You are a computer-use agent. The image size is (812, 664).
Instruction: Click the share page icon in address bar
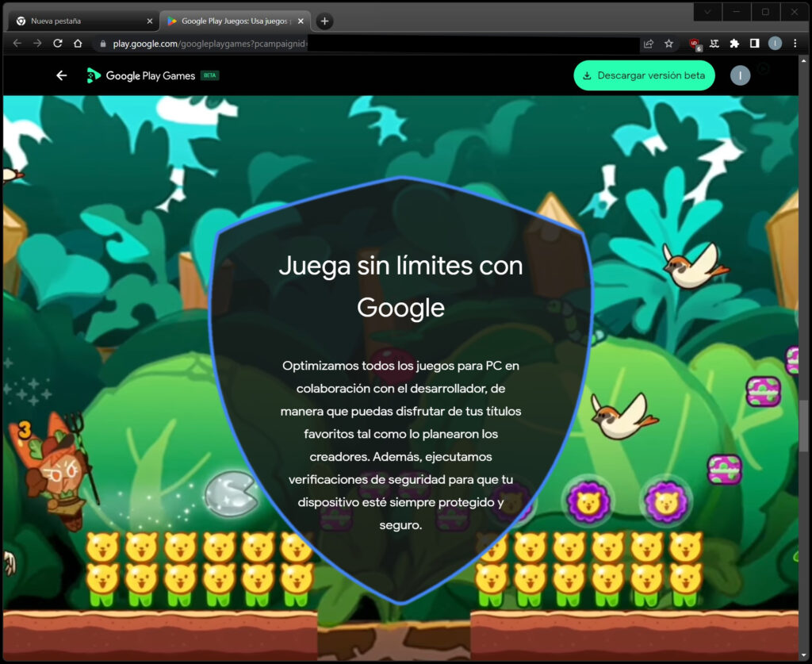click(x=649, y=44)
